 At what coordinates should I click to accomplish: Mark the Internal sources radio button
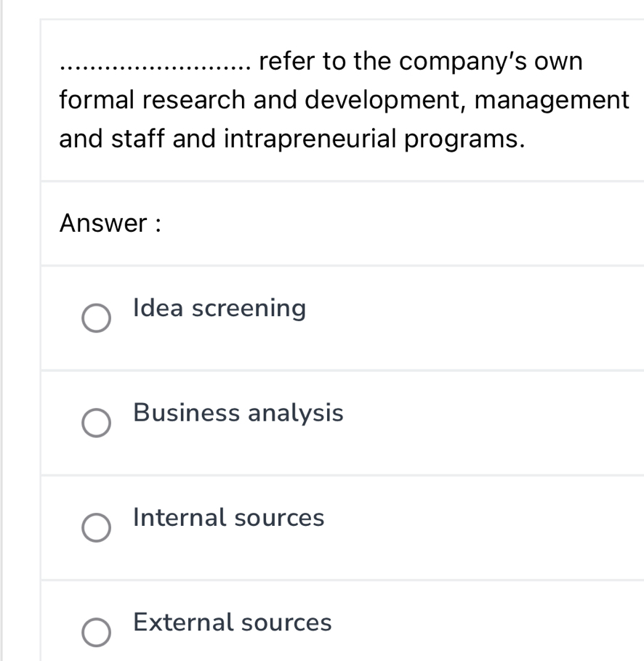tap(96, 528)
